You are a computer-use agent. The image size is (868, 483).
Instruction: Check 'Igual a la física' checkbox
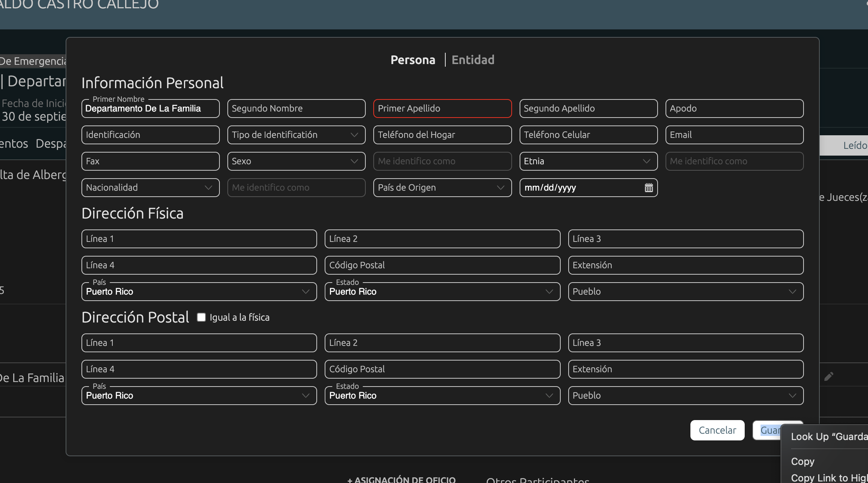(x=201, y=317)
